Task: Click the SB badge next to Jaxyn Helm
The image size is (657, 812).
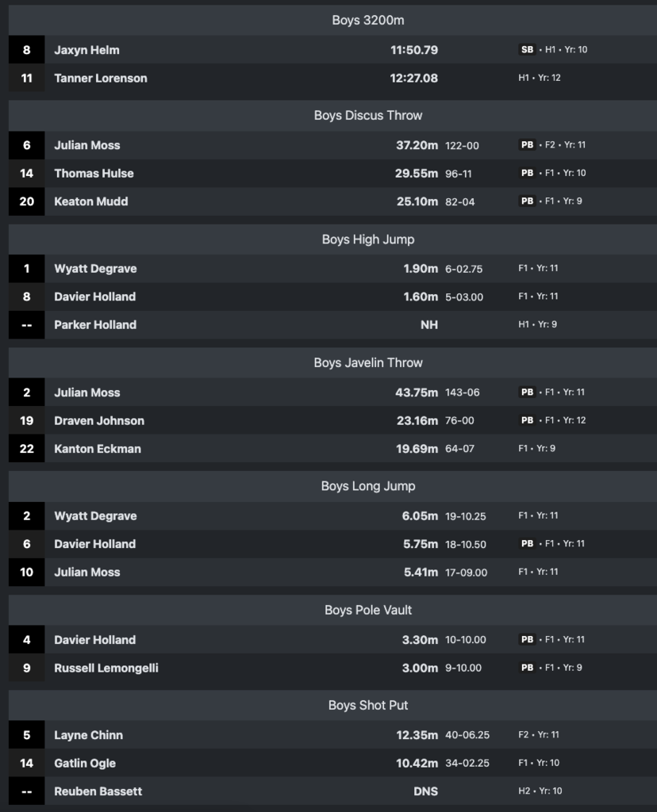Action: click(527, 50)
